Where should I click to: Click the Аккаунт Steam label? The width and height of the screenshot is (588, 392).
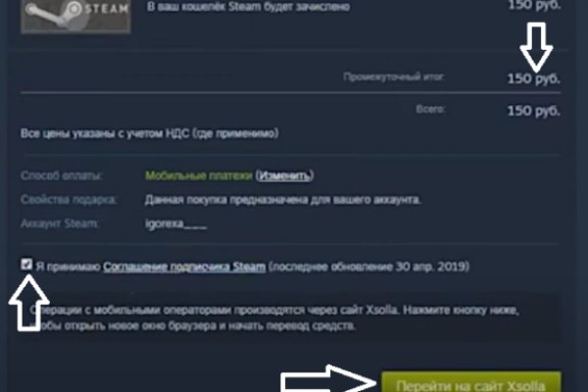[x=59, y=223]
